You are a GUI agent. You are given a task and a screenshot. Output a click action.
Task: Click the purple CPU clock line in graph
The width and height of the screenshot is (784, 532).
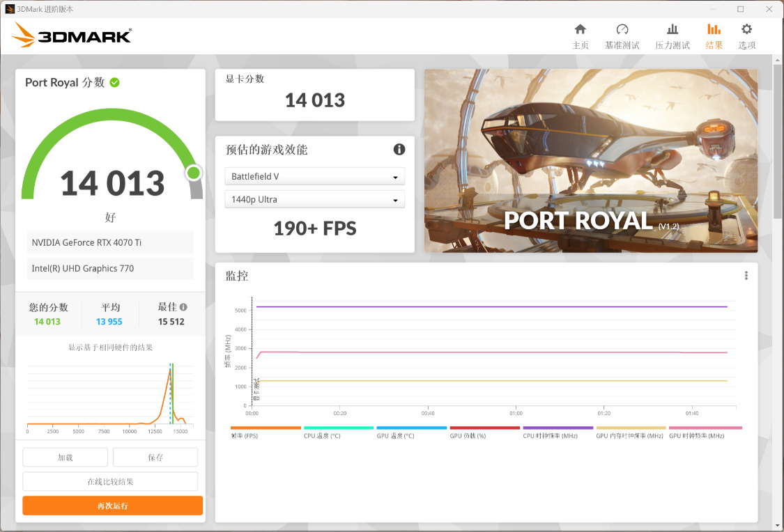pyautogui.click(x=491, y=306)
